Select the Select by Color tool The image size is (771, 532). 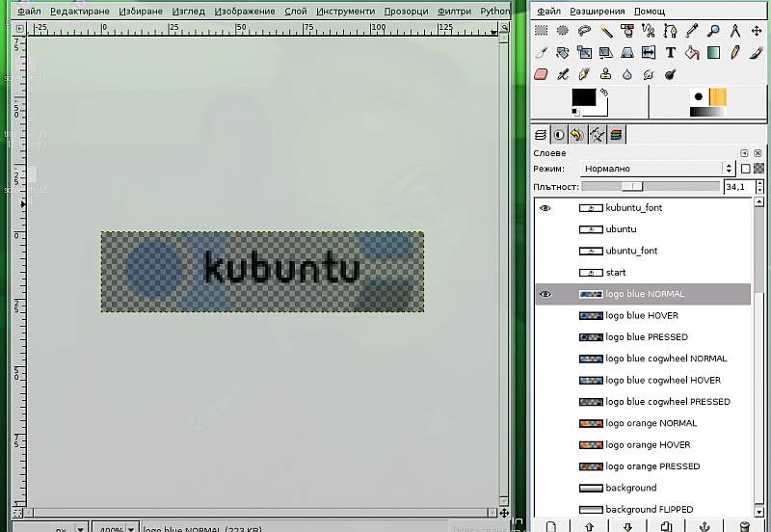point(627,31)
